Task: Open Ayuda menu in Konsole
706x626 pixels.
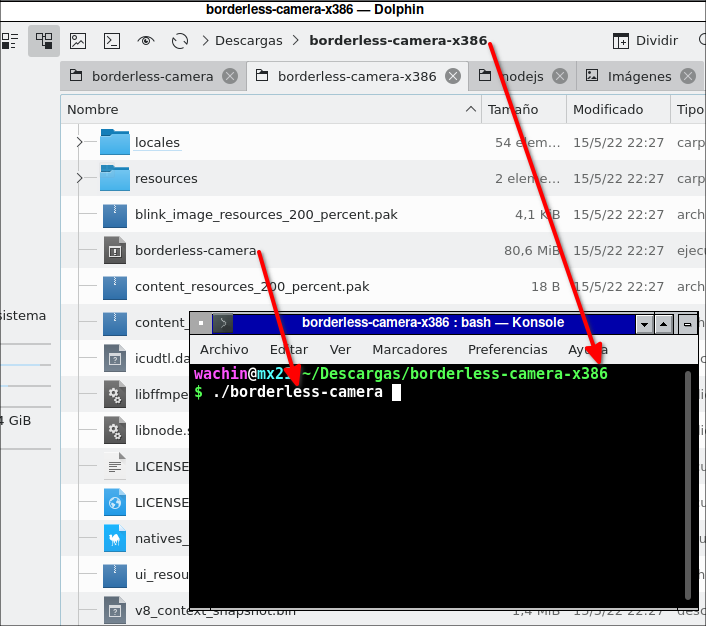Action: [x=588, y=349]
